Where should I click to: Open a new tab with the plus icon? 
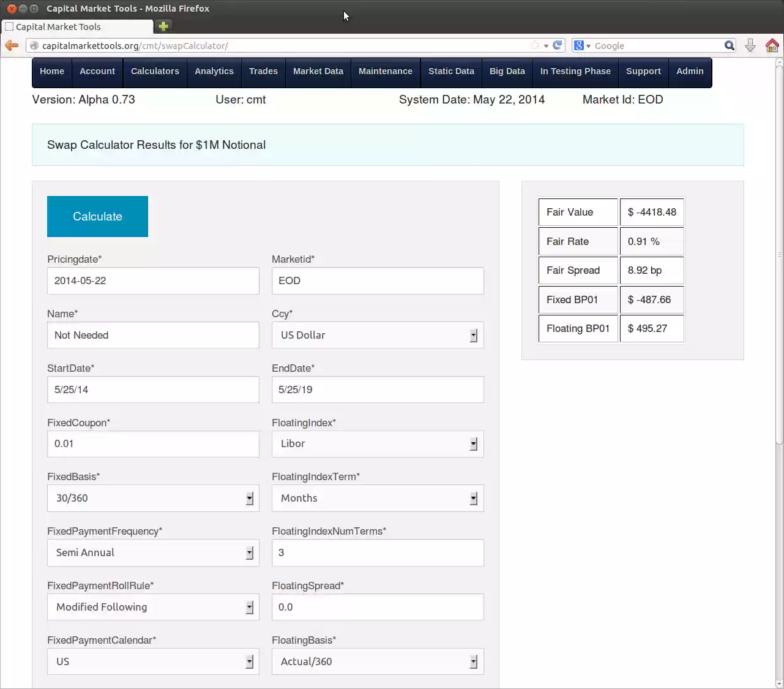163,27
